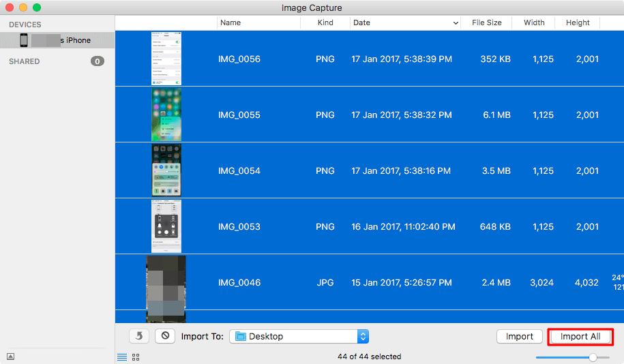Click the rotate counterclockwise button
This screenshot has width=624, height=364.
pyautogui.click(x=139, y=336)
